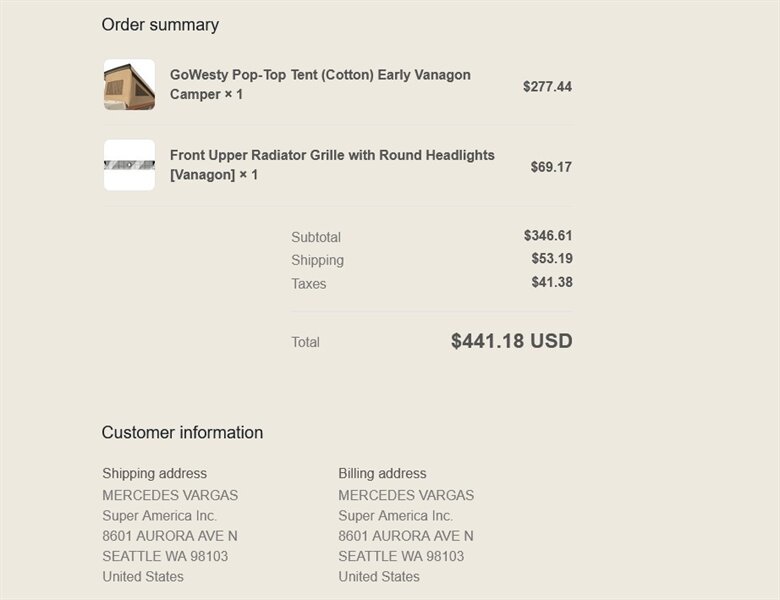The width and height of the screenshot is (780, 600).
Task: Click the Total label
Action: (x=306, y=342)
